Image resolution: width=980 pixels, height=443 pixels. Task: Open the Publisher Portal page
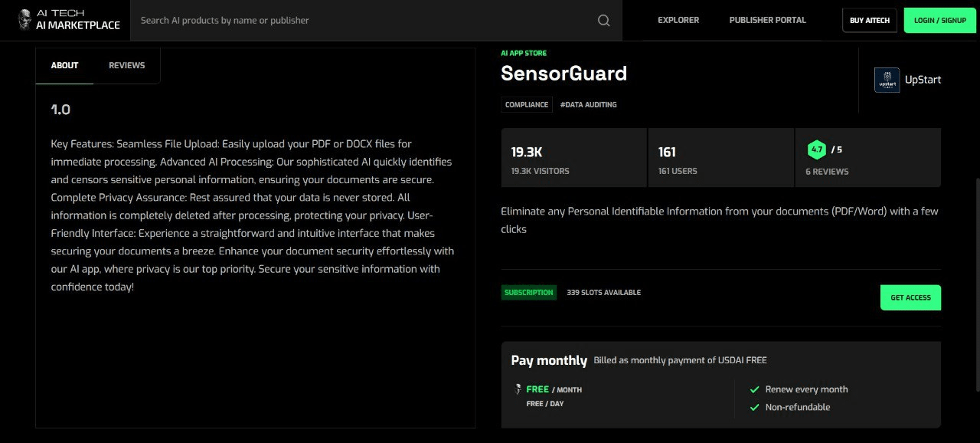pyautogui.click(x=767, y=21)
